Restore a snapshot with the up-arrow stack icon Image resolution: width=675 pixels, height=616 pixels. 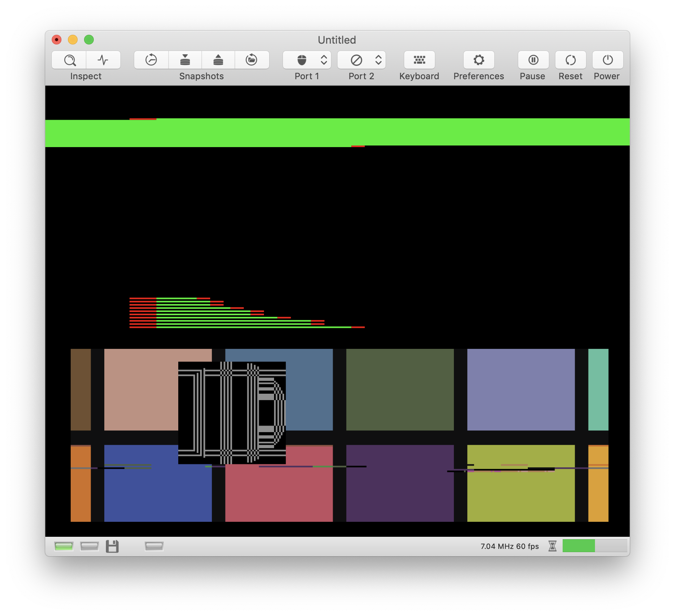point(218,60)
